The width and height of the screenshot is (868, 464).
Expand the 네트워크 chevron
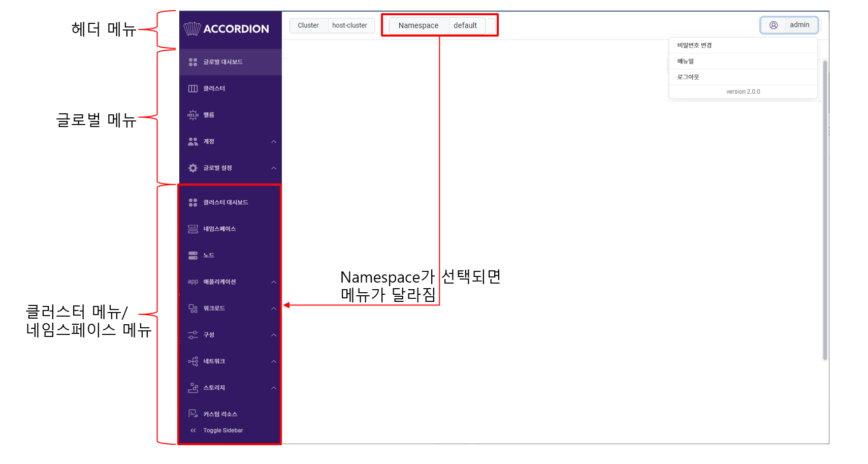[274, 361]
